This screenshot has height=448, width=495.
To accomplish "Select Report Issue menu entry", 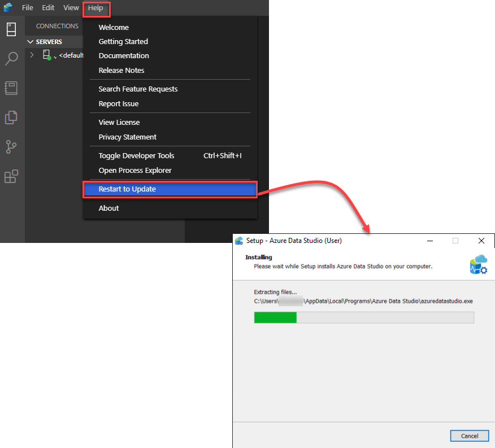I will tap(170, 104).
